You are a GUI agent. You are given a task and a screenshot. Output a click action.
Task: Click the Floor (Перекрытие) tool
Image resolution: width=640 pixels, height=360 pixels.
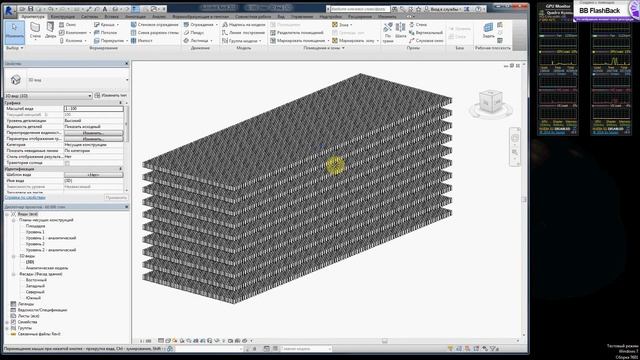[x=109, y=40]
